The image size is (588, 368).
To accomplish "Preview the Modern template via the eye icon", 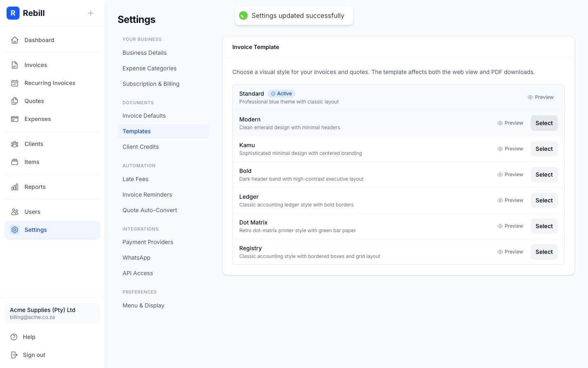I will click(x=500, y=123).
